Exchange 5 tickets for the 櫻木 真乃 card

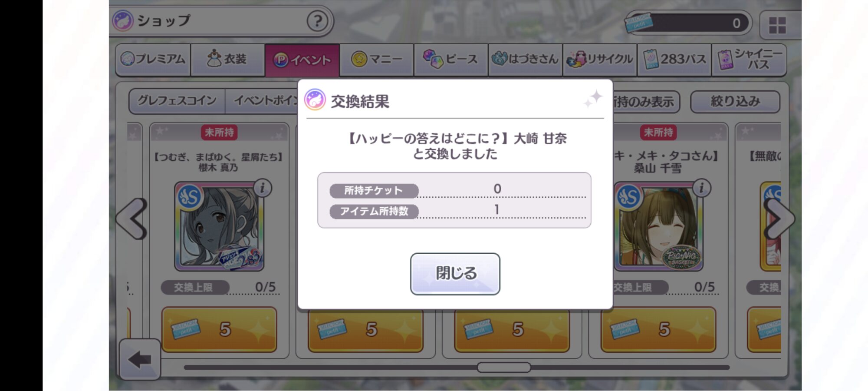tap(219, 329)
